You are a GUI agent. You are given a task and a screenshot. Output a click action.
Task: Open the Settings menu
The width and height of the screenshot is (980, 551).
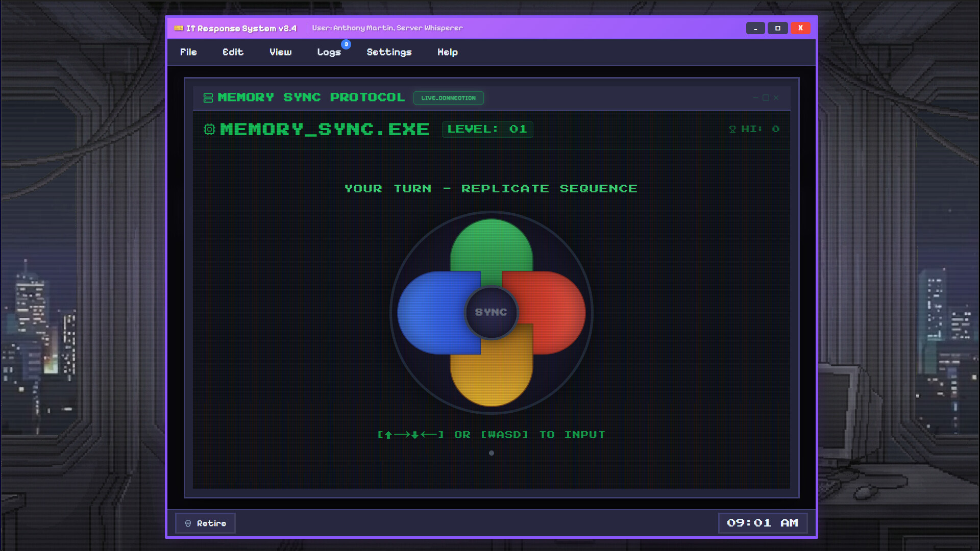coord(389,52)
